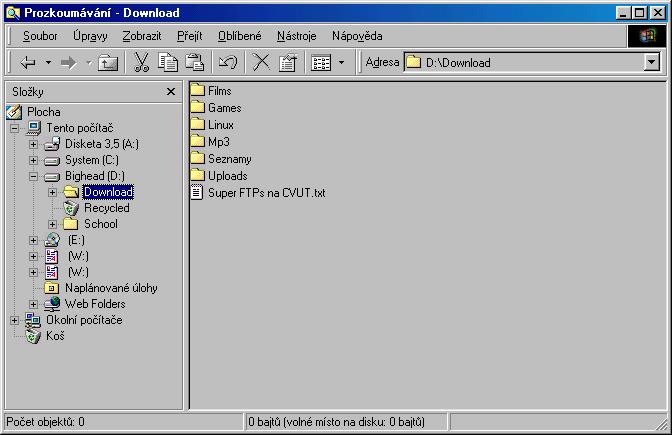Expand the Download folder node
Screen dimensions: 672x435
(x=52, y=192)
